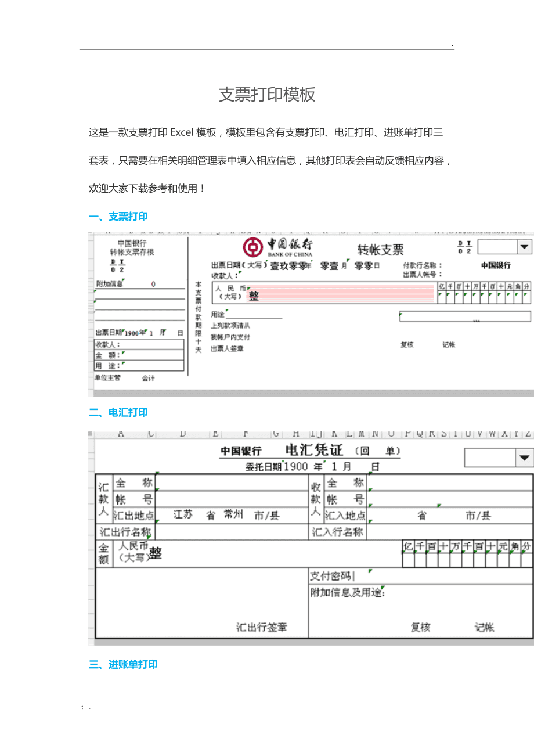The image size is (534, 756).
Task: Select the heading 二、电汇打印
Action: [118, 412]
